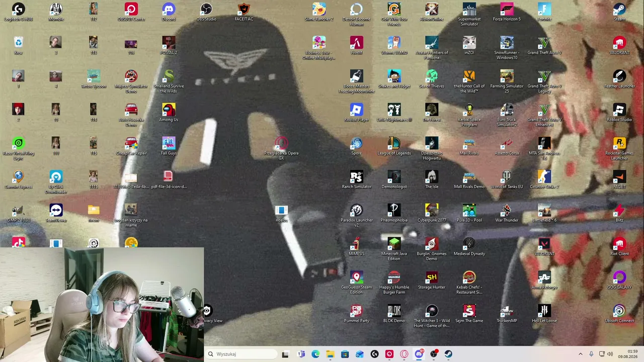Viewport: 644px width, 362px height.
Task: Select the GOG GALAXY desktop icon
Action: click(619, 281)
